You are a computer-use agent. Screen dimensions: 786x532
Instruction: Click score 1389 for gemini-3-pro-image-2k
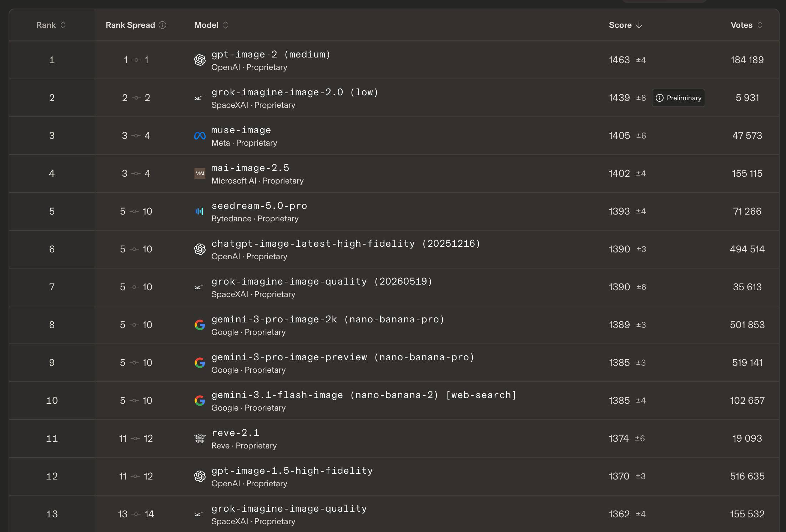[619, 325]
